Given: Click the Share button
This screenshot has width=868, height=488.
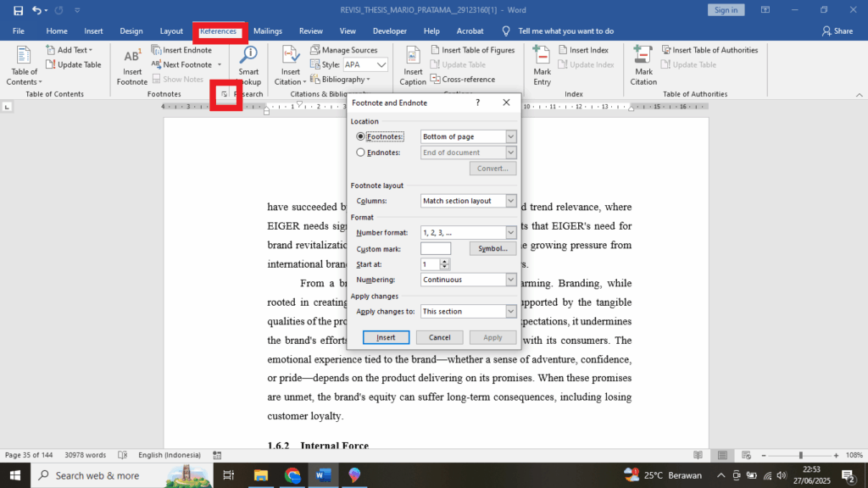Looking at the screenshot, I should (x=837, y=31).
